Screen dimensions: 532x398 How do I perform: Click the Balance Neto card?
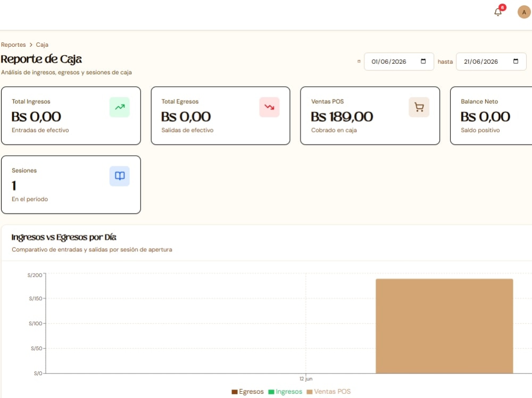pyautogui.click(x=491, y=116)
